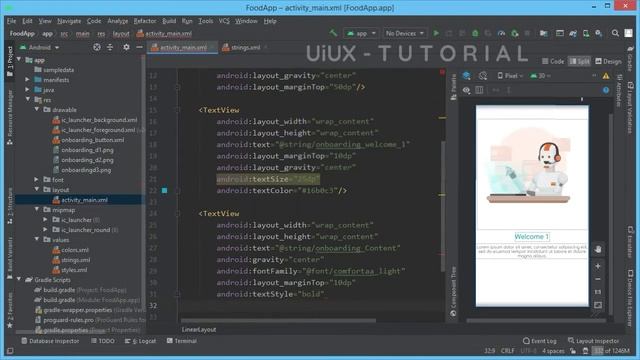This screenshot has width=640, height=360.
Task: Toggle view options eye icon in preview
Action: (467, 90)
